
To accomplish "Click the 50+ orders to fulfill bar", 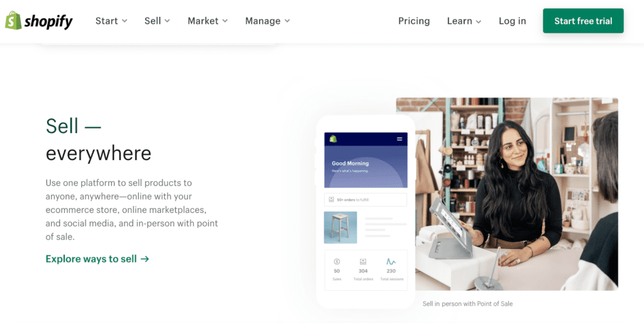I will (x=365, y=200).
